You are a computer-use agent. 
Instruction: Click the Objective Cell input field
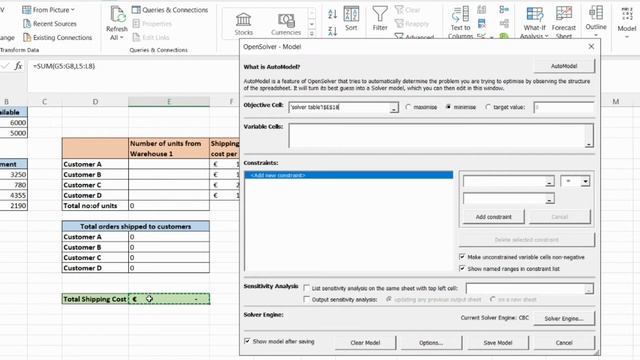click(x=339, y=107)
